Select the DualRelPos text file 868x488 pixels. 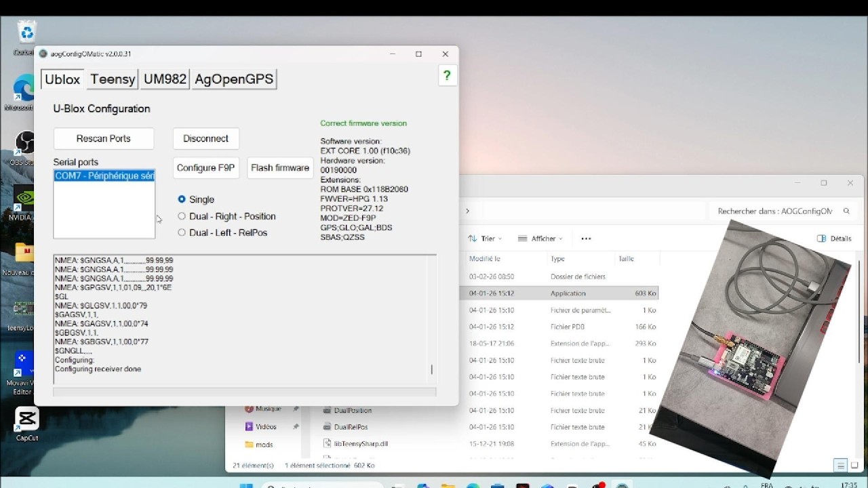click(x=351, y=427)
